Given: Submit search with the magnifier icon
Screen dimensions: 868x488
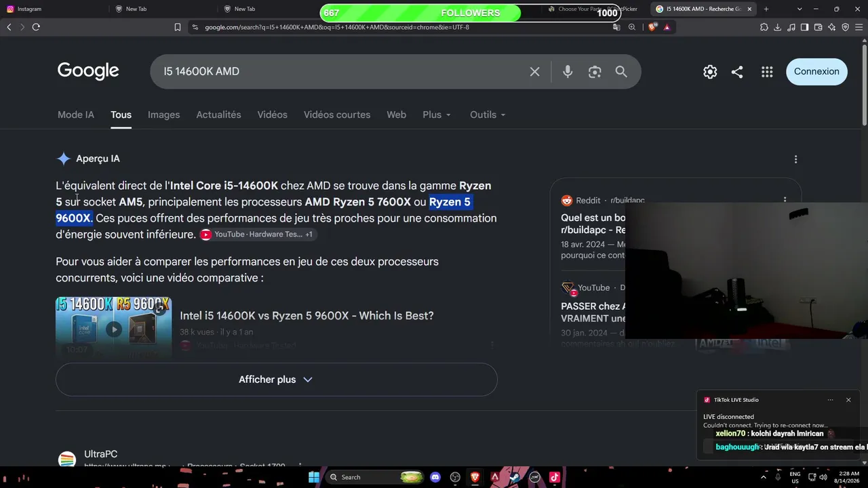Looking at the screenshot, I should 621,72.
